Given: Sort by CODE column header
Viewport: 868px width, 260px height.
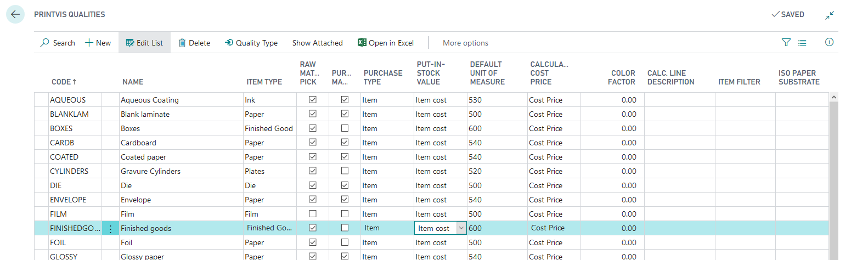Looking at the screenshot, I should click(x=64, y=82).
